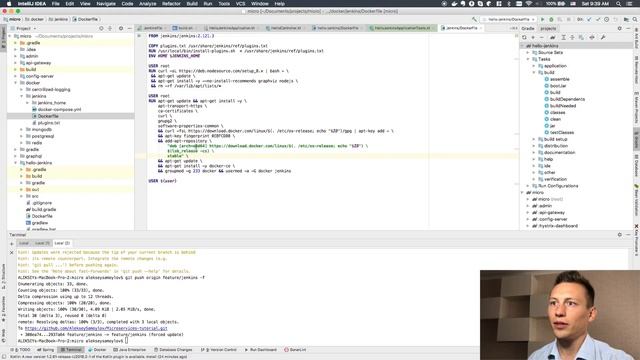Open Project panel gear settings

(121, 29)
